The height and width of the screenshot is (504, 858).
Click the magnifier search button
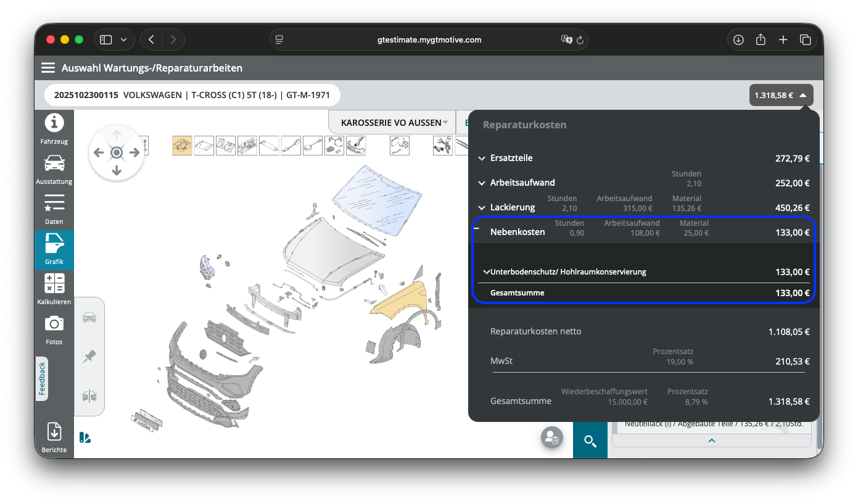[x=590, y=440]
